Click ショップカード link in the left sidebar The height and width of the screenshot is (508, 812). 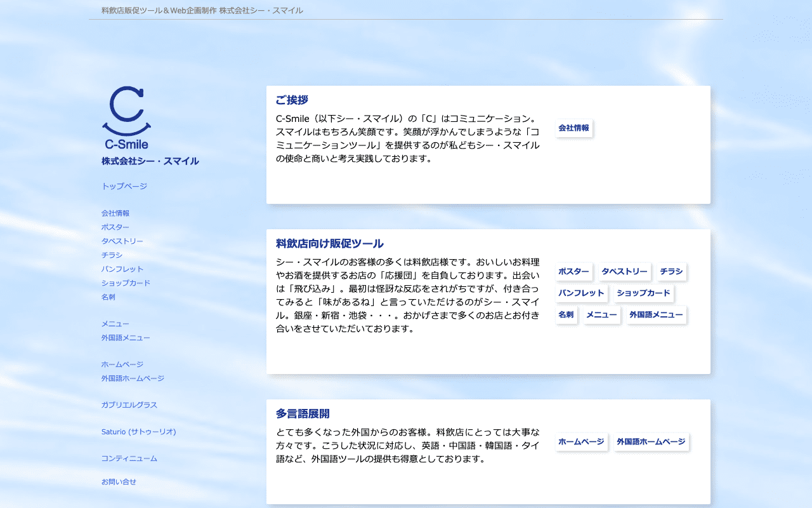click(126, 283)
